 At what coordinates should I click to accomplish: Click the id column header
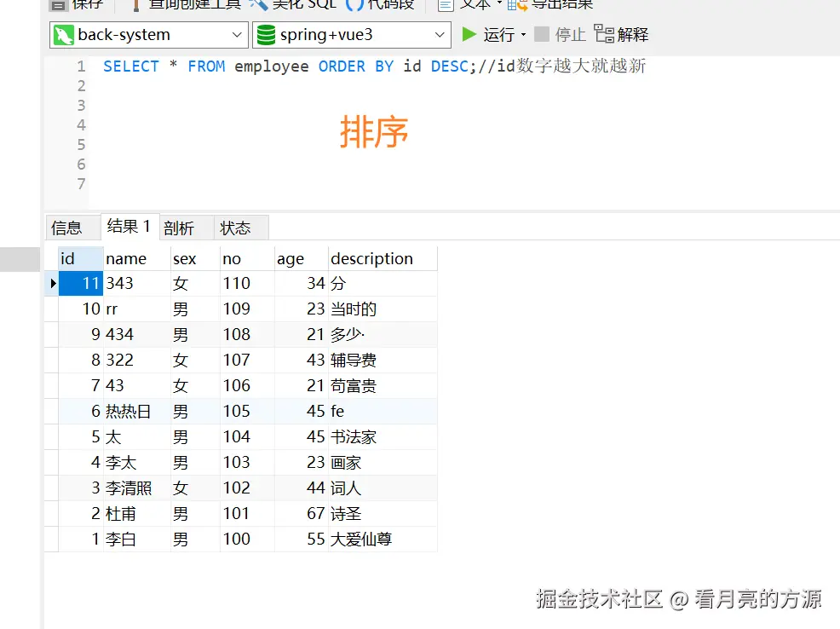point(80,259)
